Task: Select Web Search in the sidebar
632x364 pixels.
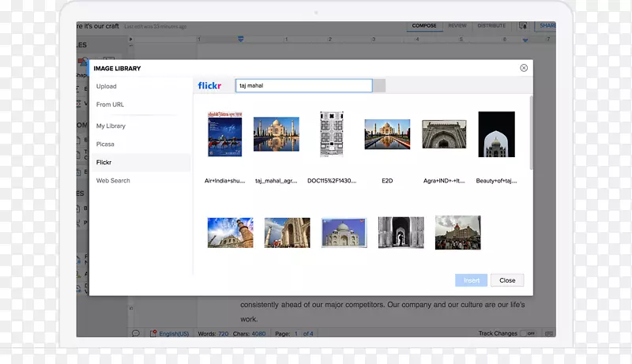Action: (x=113, y=181)
